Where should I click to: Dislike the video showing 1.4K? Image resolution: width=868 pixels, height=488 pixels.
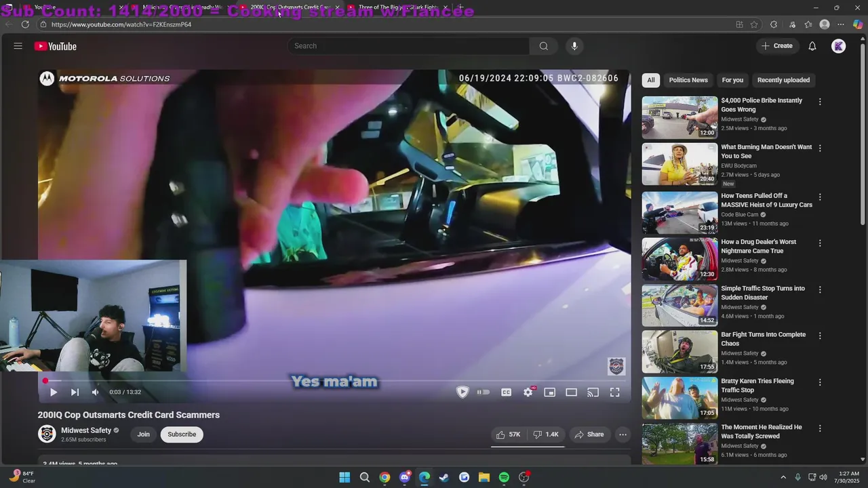(x=546, y=434)
